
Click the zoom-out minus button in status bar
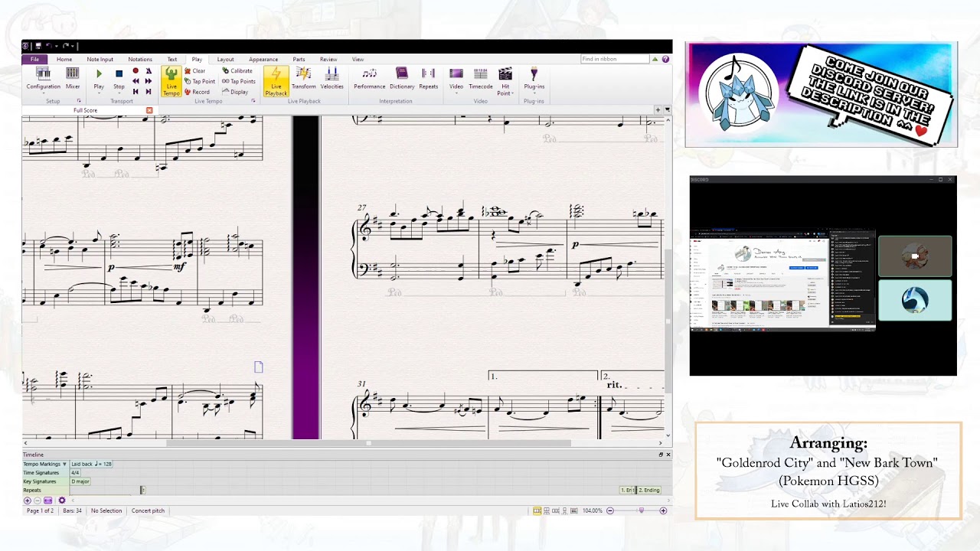pos(610,510)
